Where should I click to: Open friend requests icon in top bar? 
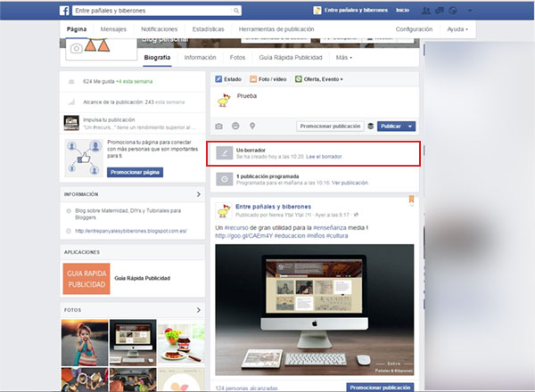(426, 11)
